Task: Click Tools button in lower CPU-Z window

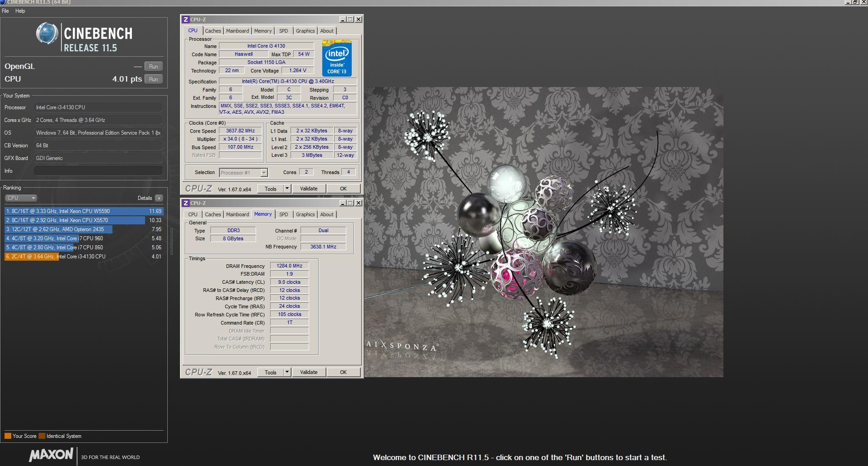Action: point(271,373)
